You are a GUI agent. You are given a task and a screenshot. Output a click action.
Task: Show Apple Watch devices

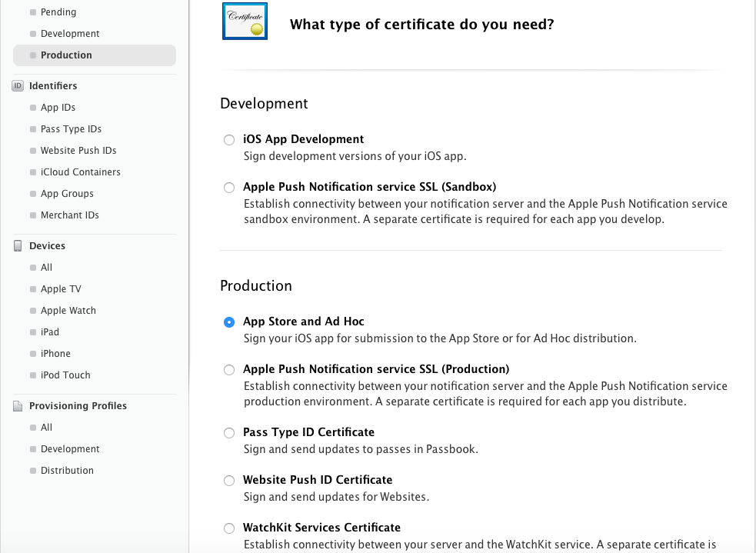68,311
